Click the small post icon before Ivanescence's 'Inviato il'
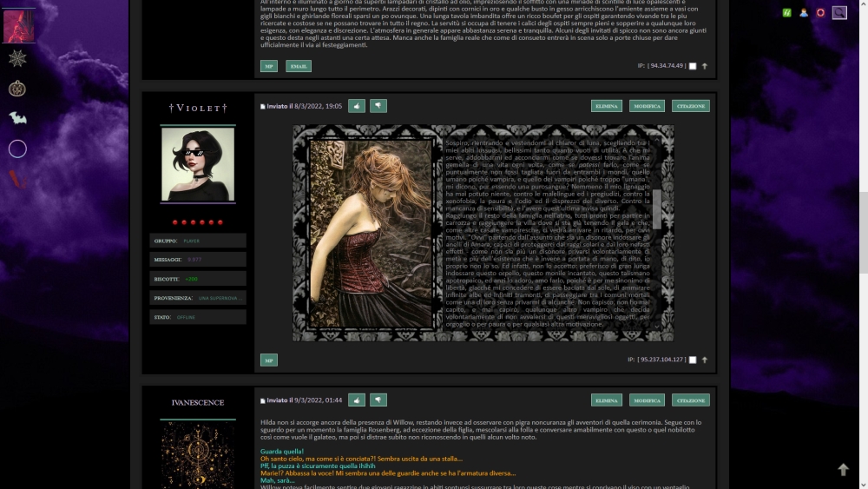 click(x=263, y=400)
